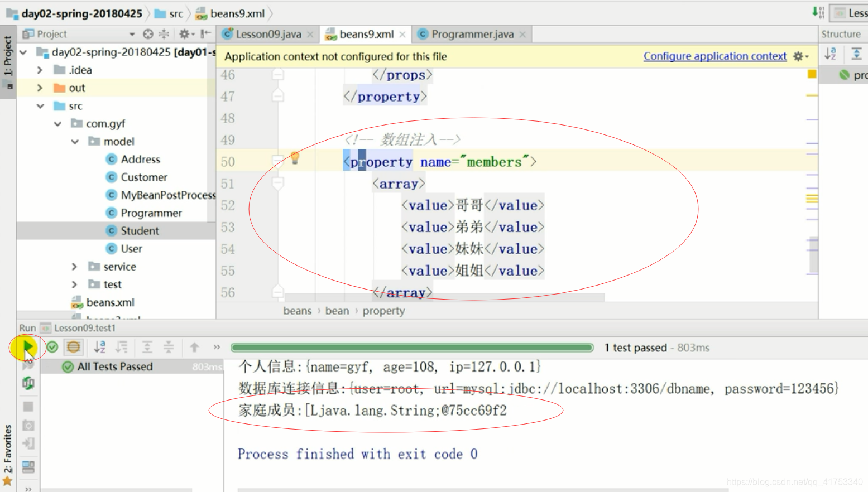Collapse the src folder
This screenshot has height=492, width=868.
[x=40, y=106]
